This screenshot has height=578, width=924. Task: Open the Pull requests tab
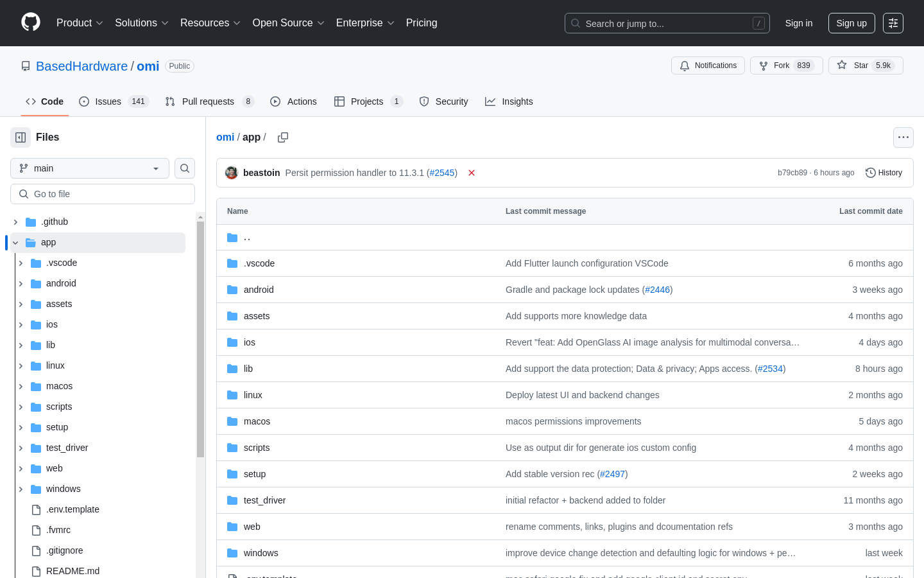tap(209, 101)
